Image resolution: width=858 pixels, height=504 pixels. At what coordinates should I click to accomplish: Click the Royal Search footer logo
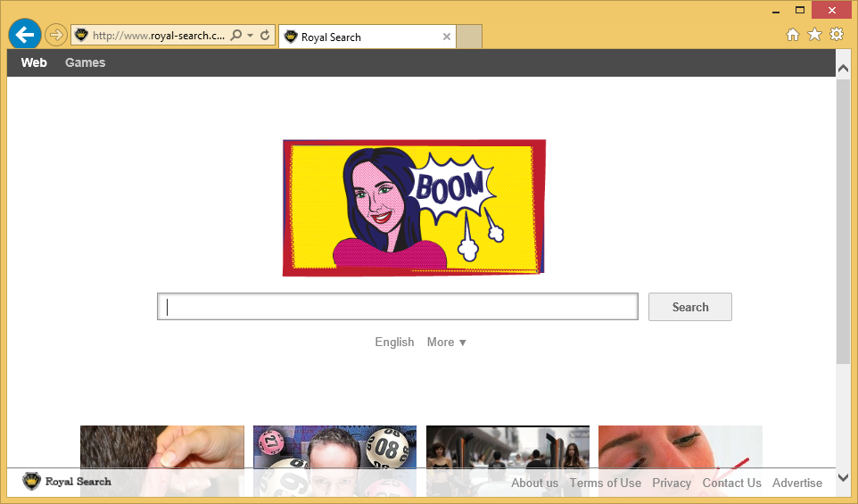point(67,482)
